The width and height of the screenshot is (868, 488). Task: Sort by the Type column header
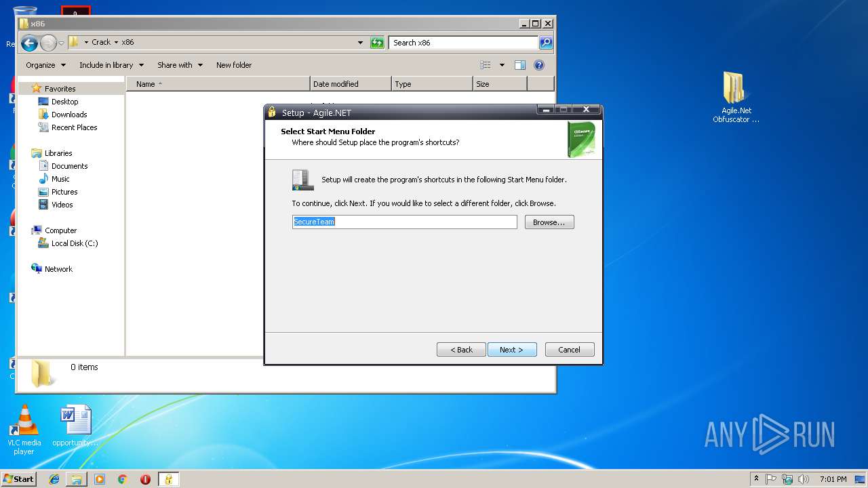432,84
